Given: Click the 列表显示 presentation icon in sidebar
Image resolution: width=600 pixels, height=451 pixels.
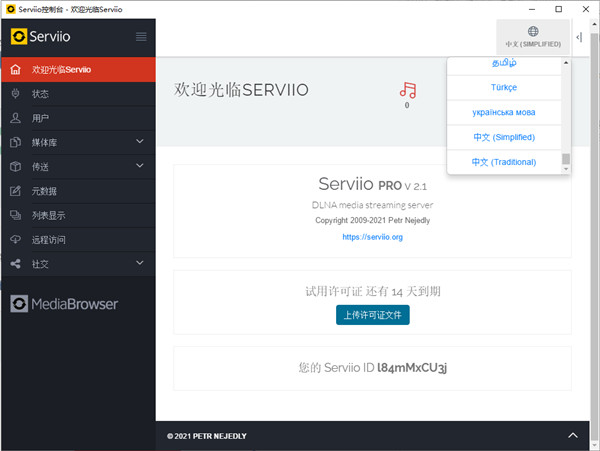Looking at the screenshot, I should 15,215.
